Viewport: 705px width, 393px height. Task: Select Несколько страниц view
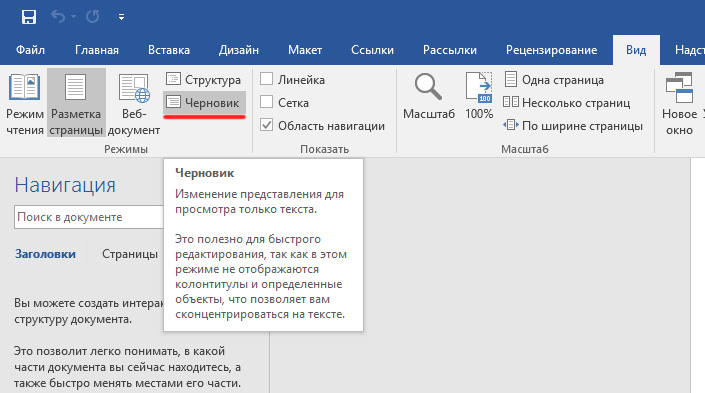[x=567, y=103]
